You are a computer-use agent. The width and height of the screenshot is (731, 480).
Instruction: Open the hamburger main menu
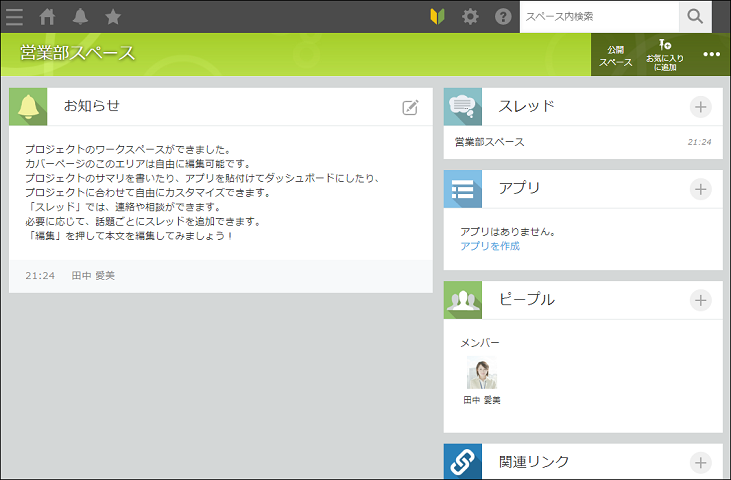click(15, 16)
